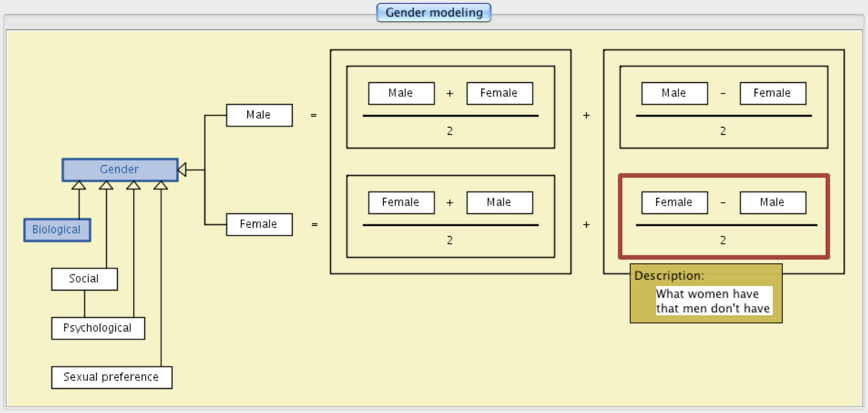The width and height of the screenshot is (868, 413).
Task: Click Male in the red-highlighted fraction
Action: (x=773, y=203)
